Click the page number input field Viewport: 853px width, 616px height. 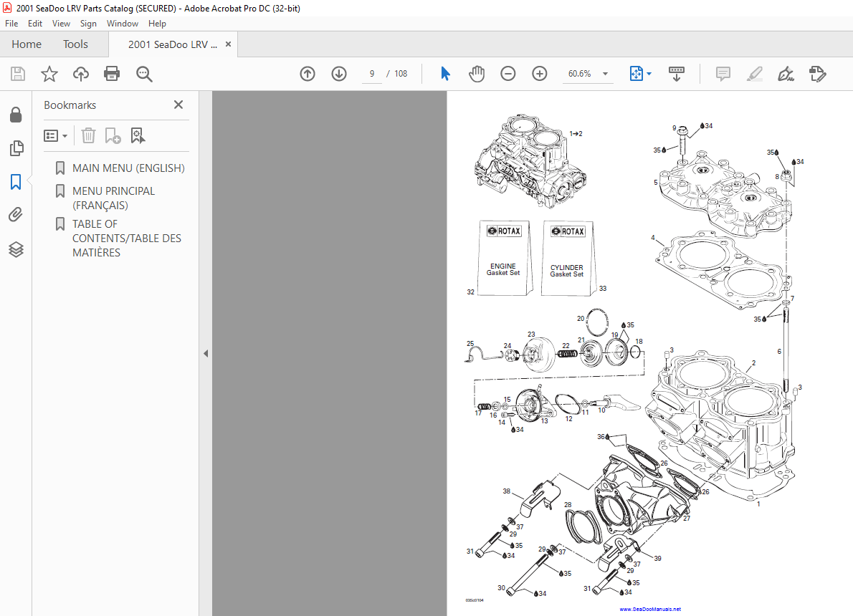click(372, 74)
